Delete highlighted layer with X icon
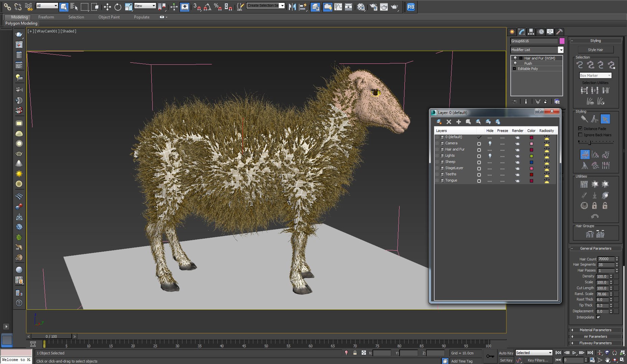The image size is (627, 364). 449,122
